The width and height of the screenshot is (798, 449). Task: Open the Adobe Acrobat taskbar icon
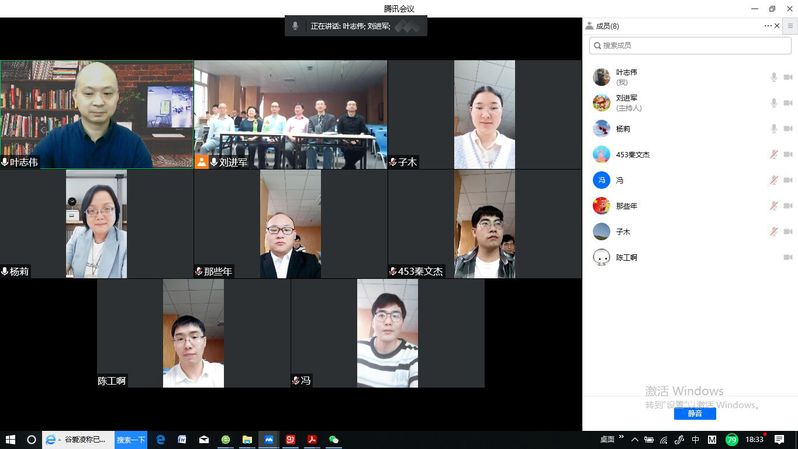pos(312,439)
